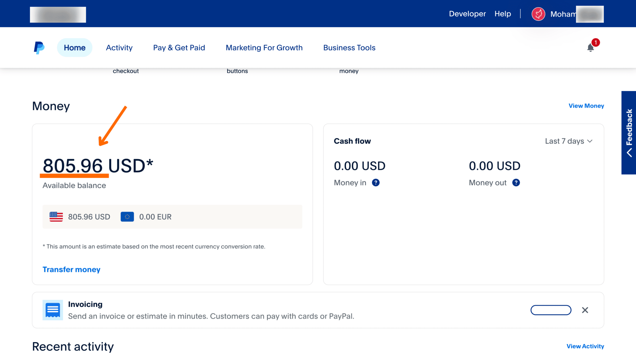Open the View Activity link
636x364 pixels.
click(585, 346)
